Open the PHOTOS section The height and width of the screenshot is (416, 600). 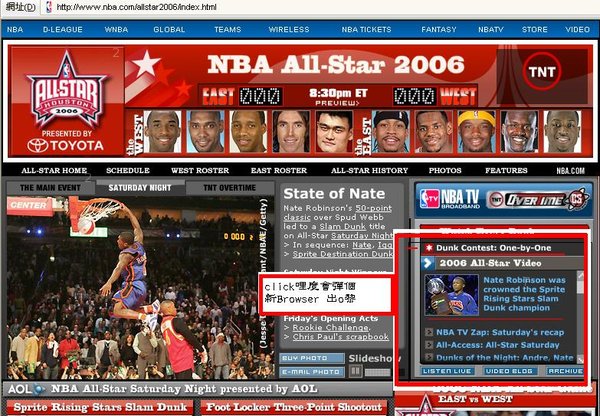click(x=445, y=170)
